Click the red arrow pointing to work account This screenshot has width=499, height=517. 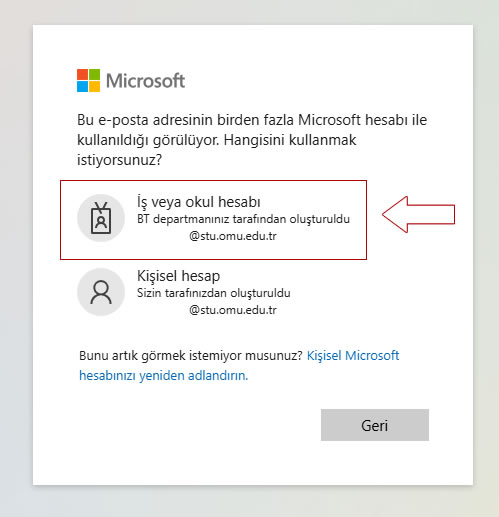pos(419,214)
